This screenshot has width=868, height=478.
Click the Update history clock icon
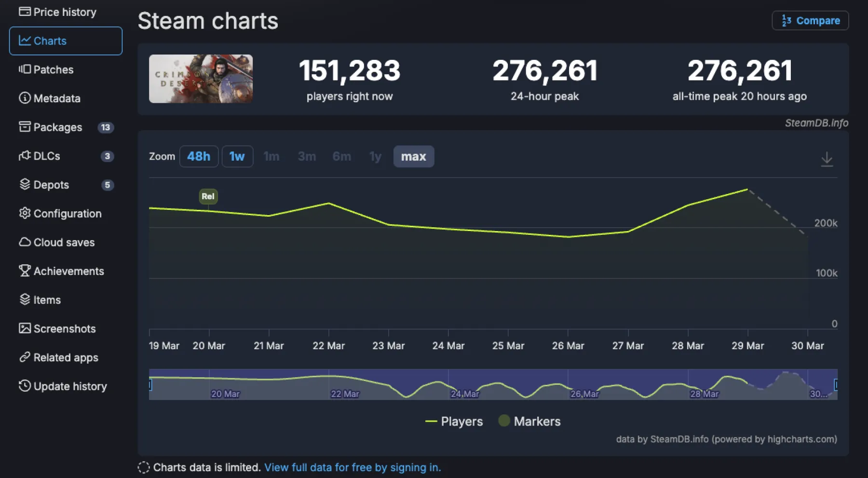click(x=25, y=386)
